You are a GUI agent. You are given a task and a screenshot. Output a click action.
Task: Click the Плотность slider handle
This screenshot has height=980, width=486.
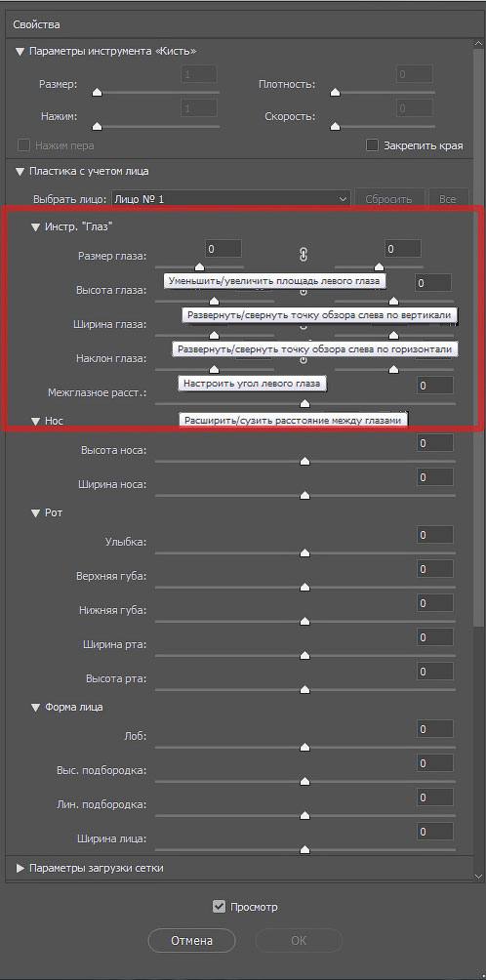336,93
